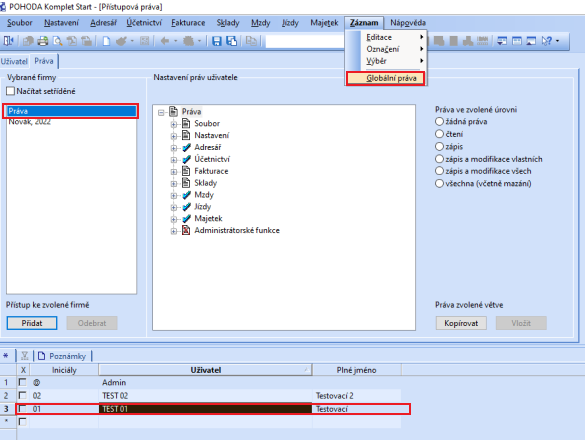The height and width of the screenshot is (440, 585).
Task: Select the Admin user cell
Action: [205, 382]
